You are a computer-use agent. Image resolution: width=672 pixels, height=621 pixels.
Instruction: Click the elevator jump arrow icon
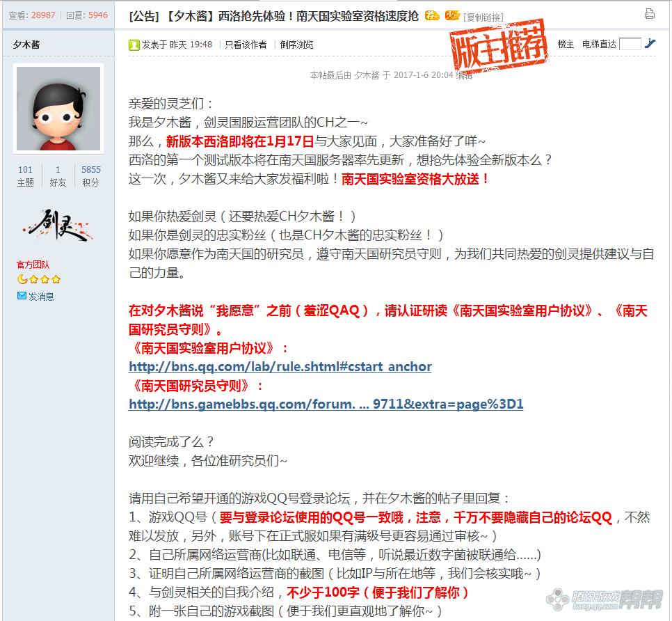pyautogui.click(x=650, y=43)
